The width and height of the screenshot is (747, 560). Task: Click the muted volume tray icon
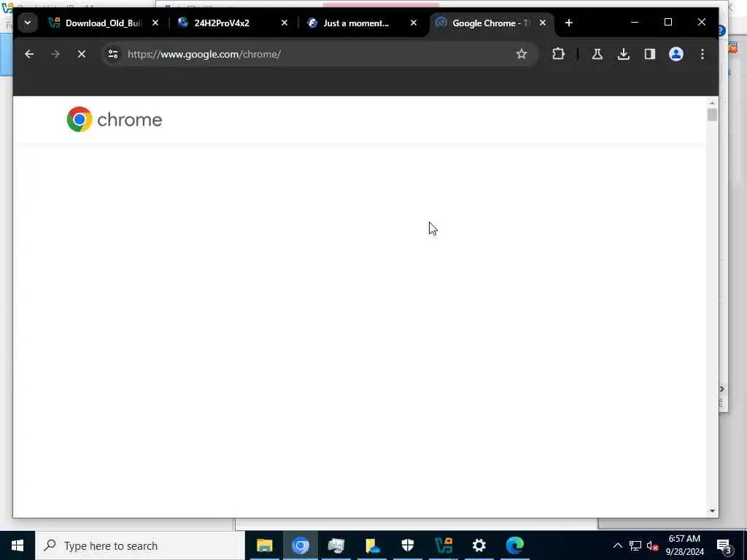653,545
